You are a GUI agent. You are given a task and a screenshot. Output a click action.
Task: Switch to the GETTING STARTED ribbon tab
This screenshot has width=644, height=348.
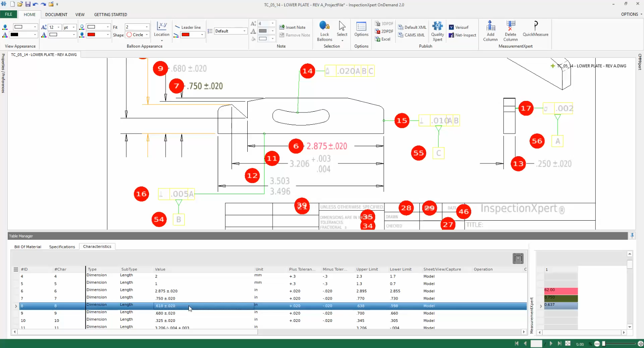(111, 15)
